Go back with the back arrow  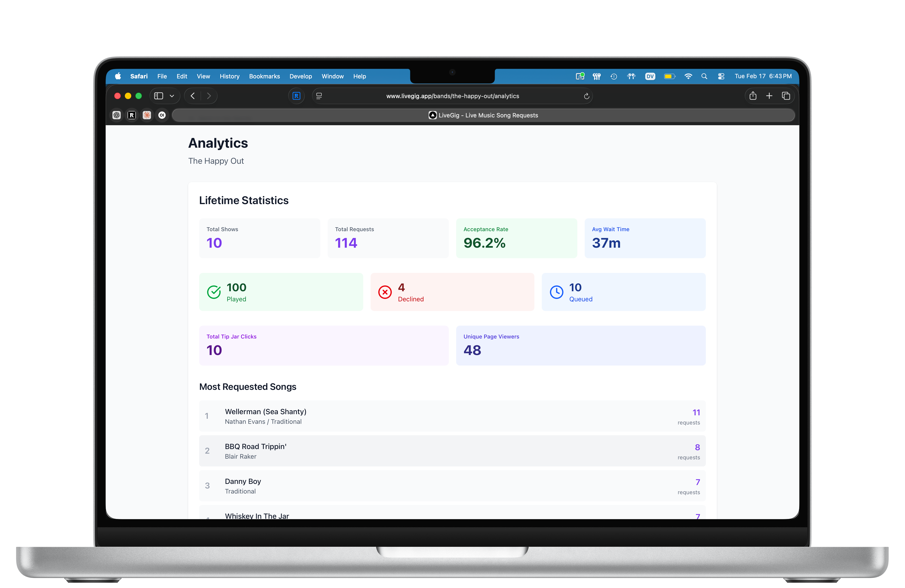tap(193, 96)
